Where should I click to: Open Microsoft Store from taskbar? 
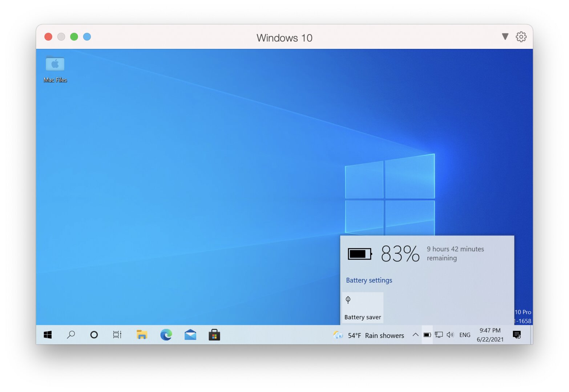(214, 335)
